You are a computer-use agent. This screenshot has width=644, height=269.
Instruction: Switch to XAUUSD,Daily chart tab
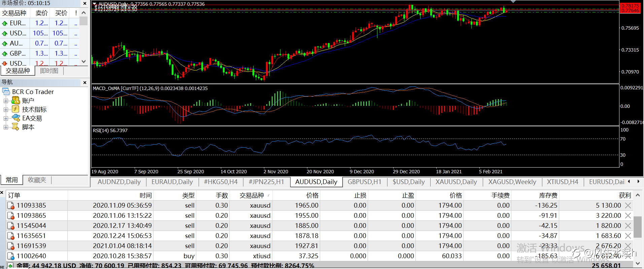click(x=456, y=182)
